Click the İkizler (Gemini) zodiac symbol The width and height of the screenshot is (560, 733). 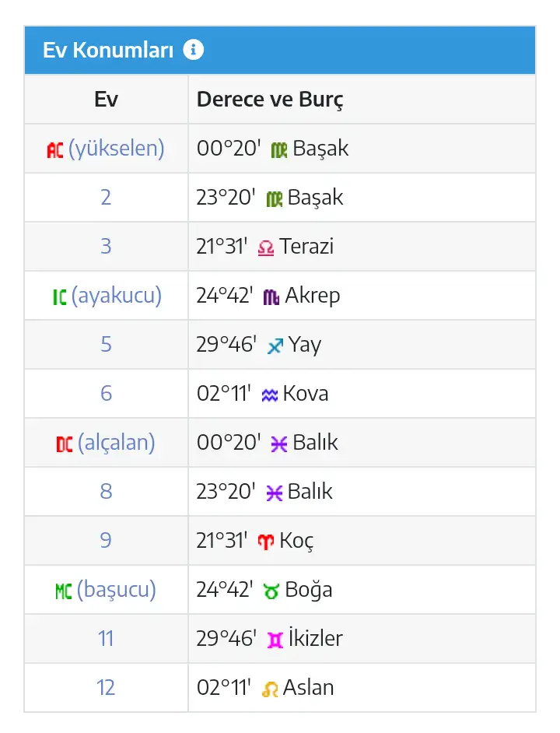275,640
